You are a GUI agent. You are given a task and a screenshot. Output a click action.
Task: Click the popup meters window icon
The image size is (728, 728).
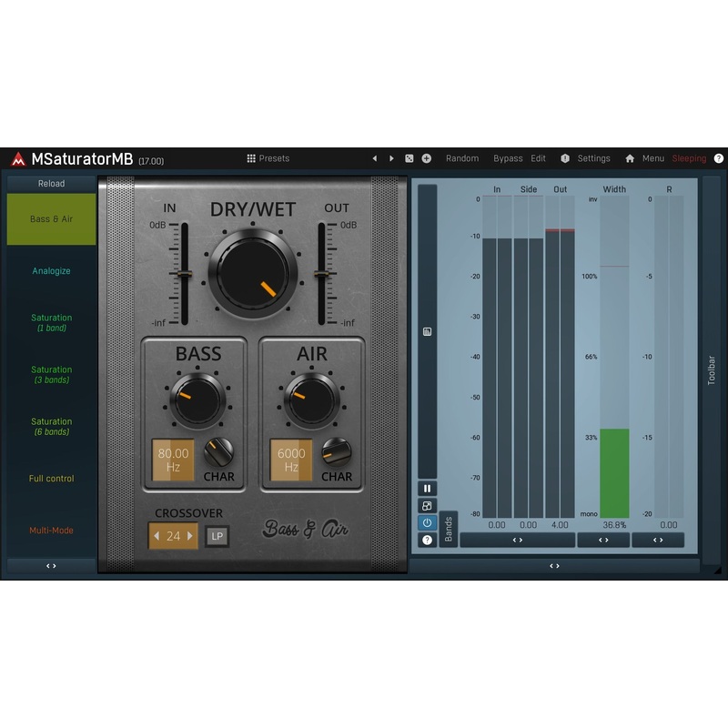click(427, 506)
